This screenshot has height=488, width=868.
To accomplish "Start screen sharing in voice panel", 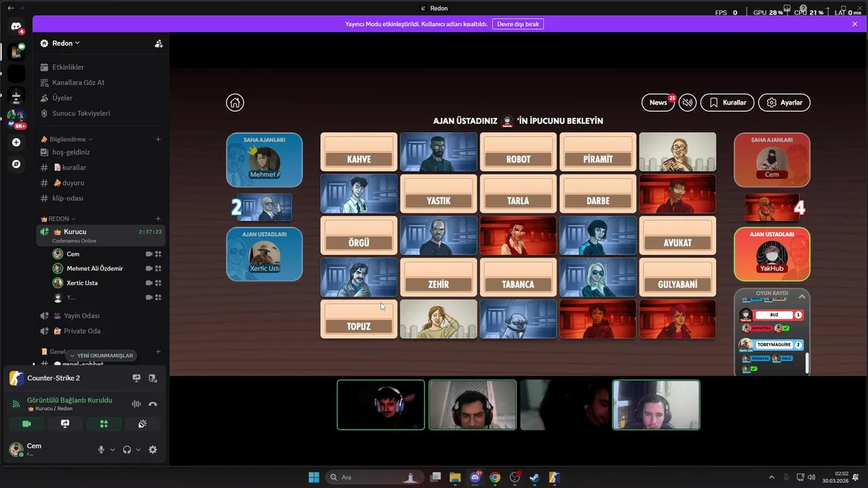I will coord(65,424).
